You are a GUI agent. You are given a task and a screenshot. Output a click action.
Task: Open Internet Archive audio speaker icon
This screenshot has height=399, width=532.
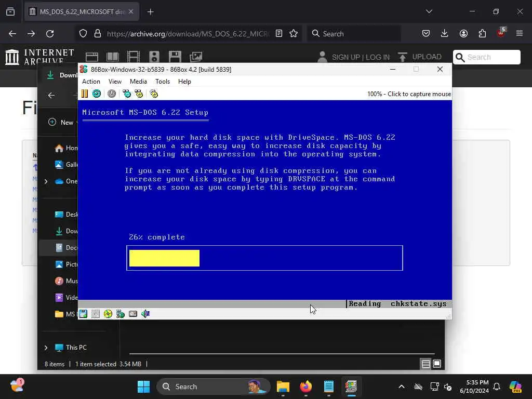(154, 57)
